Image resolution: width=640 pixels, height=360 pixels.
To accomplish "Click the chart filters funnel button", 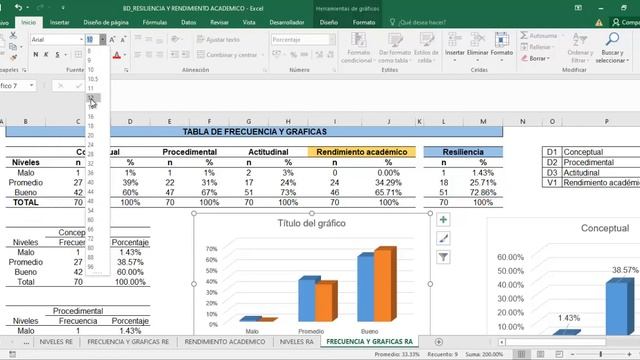I will [443, 257].
